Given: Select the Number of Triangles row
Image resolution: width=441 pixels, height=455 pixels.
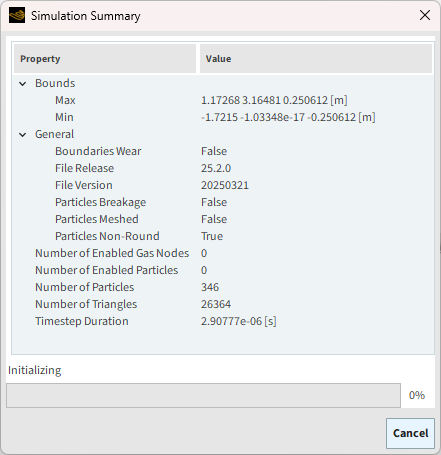Looking at the screenshot, I should (223, 304).
